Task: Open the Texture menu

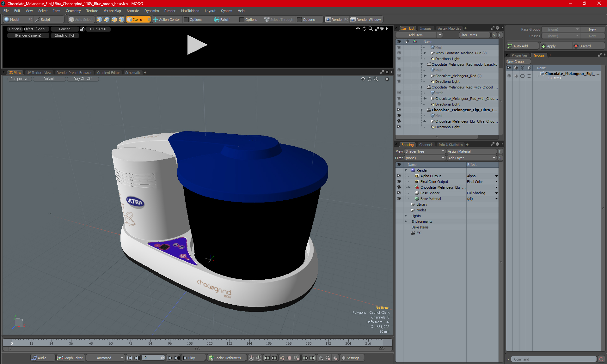Action: coord(92,11)
